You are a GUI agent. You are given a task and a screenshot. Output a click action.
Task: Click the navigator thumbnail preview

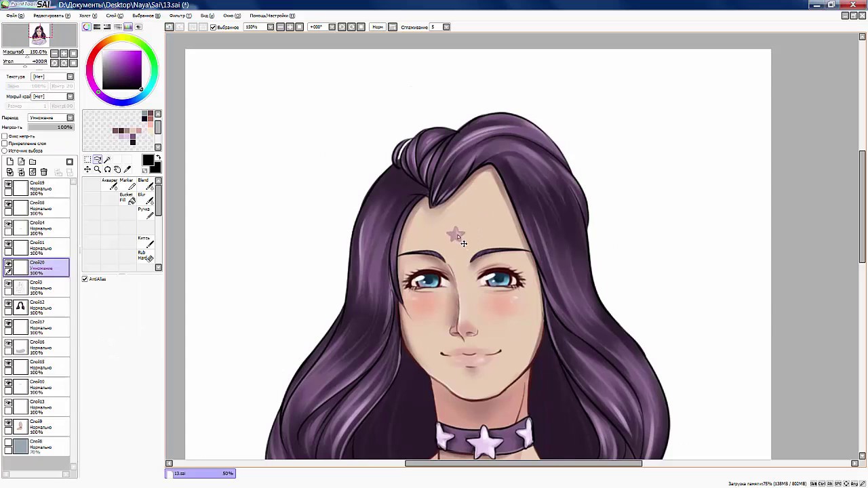pos(39,35)
